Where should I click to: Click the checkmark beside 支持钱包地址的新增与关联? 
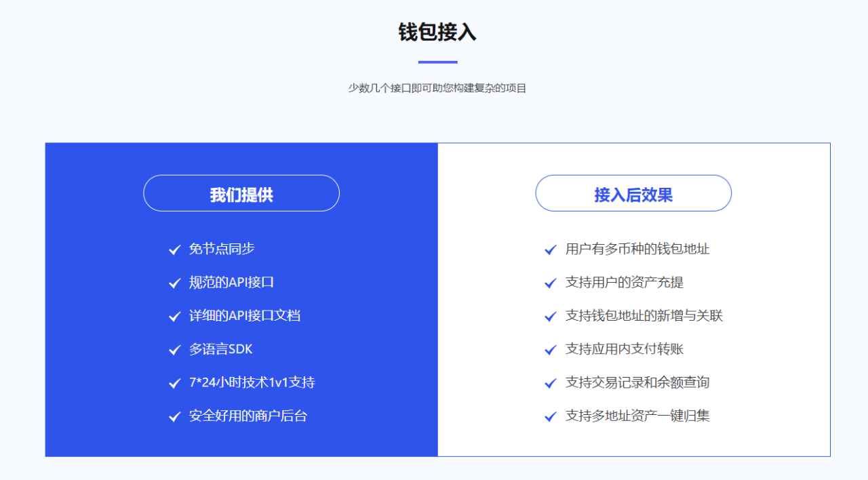point(551,316)
